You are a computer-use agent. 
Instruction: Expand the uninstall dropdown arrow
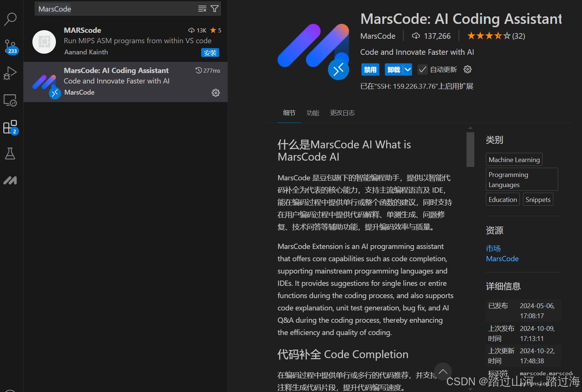[408, 69]
